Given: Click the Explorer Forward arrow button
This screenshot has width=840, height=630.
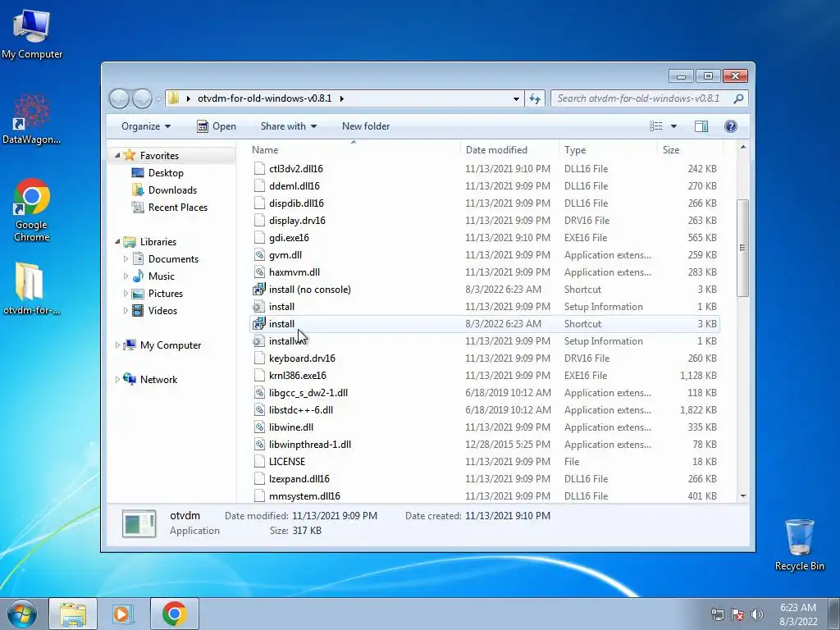Looking at the screenshot, I should (x=141, y=98).
